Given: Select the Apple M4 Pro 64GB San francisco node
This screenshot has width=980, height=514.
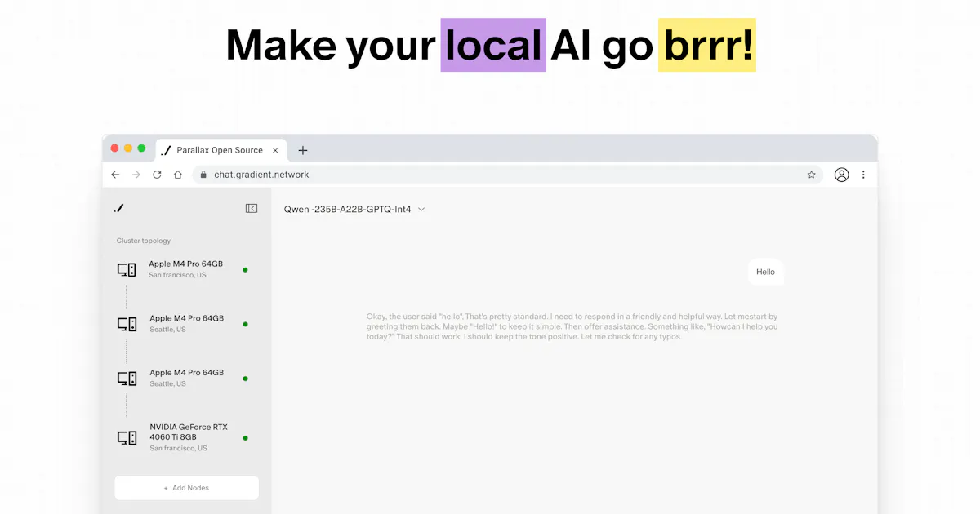Looking at the screenshot, I should point(183,270).
